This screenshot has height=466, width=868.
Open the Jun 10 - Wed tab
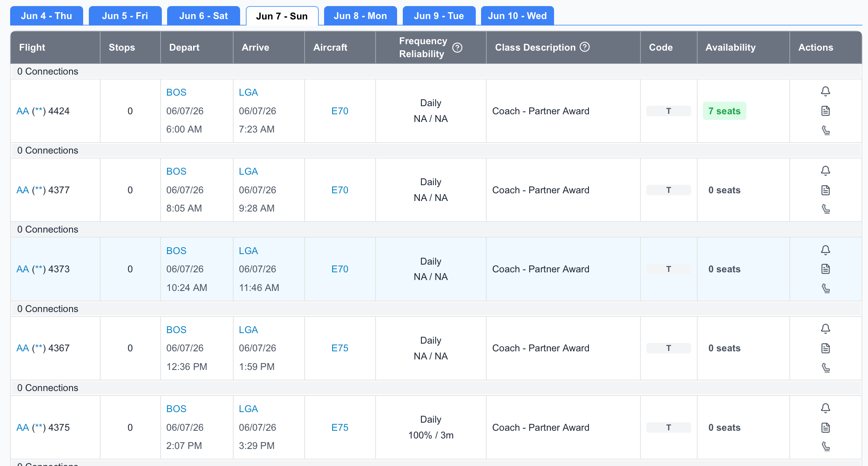(517, 16)
